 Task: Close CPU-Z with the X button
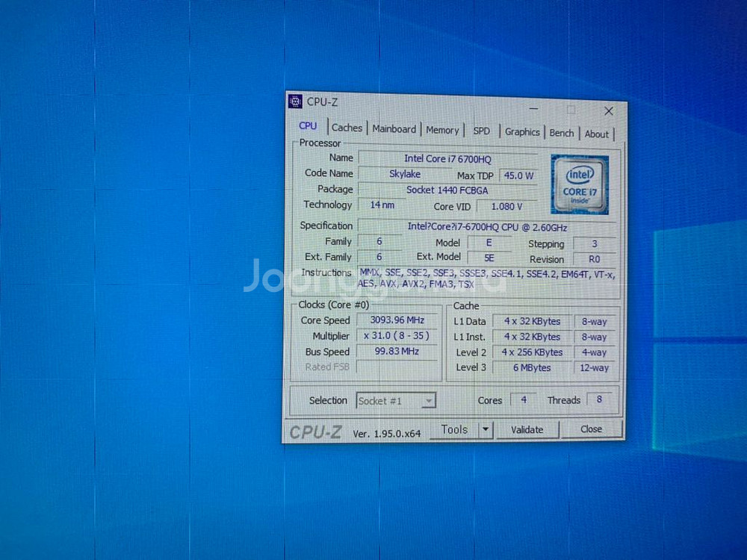tap(608, 111)
